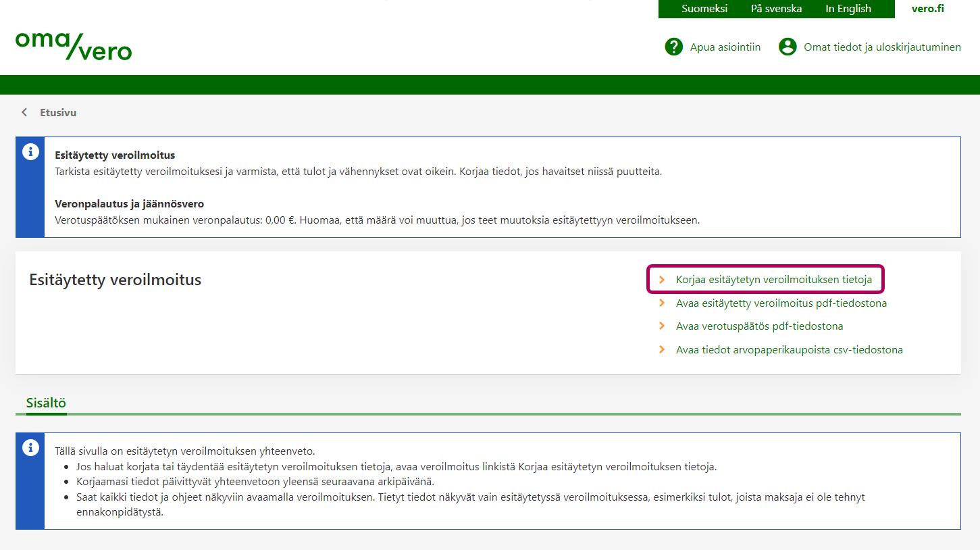Switch language to På svenska
Image resolution: width=980 pixels, height=550 pixels.
[776, 9]
